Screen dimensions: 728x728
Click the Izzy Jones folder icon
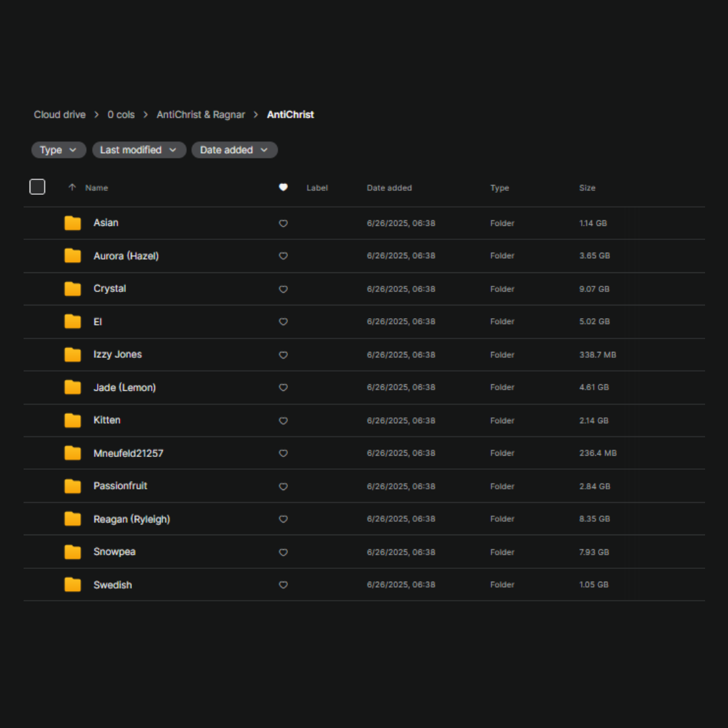[73, 355]
